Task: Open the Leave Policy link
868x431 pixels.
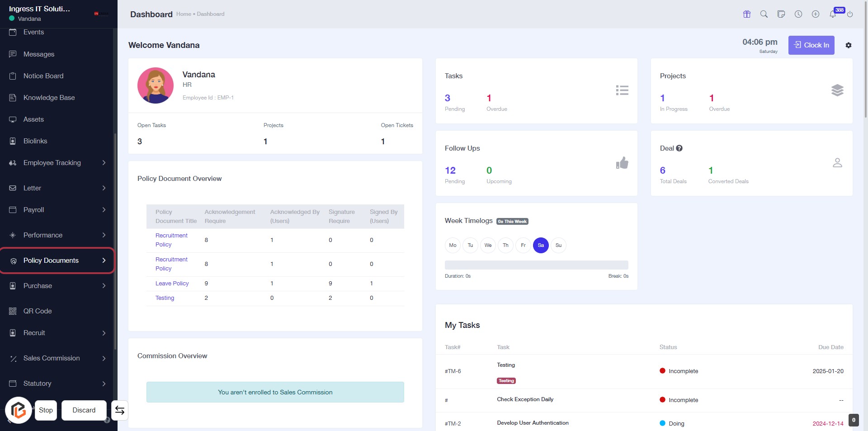Action: (x=172, y=284)
